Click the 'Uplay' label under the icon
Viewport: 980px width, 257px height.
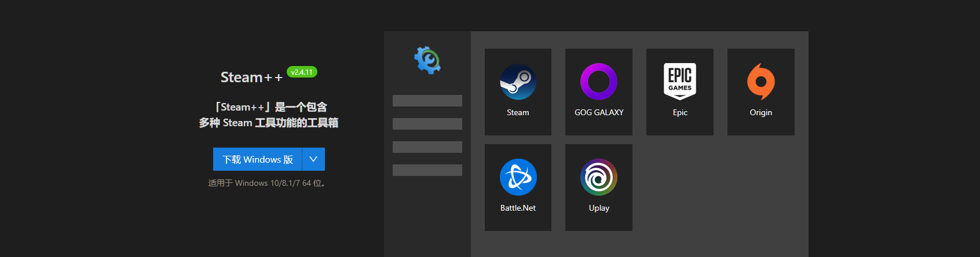click(x=598, y=208)
